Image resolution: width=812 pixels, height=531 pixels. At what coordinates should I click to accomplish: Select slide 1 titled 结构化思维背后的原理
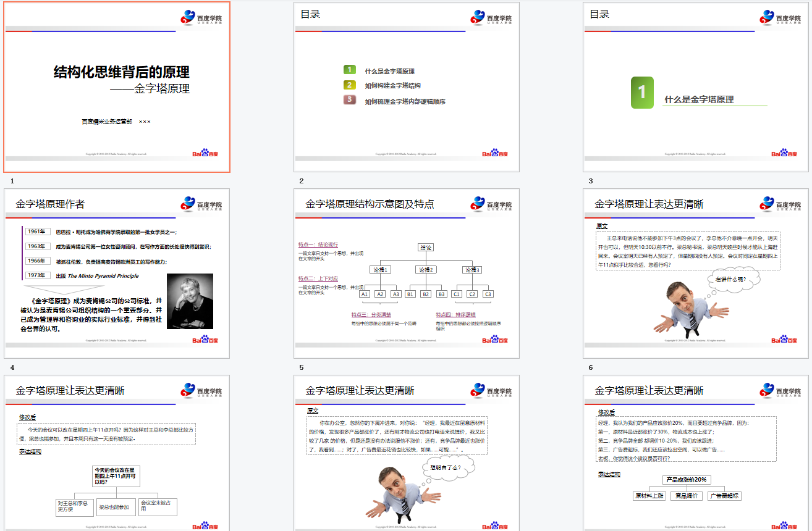pyautogui.click(x=117, y=87)
